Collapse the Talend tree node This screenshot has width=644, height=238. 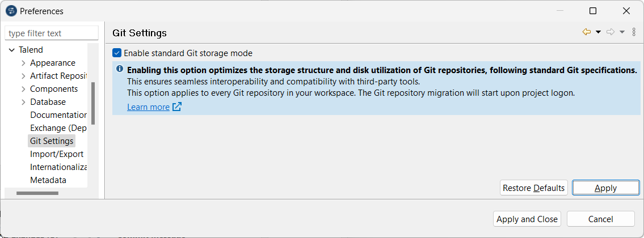coord(12,50)
